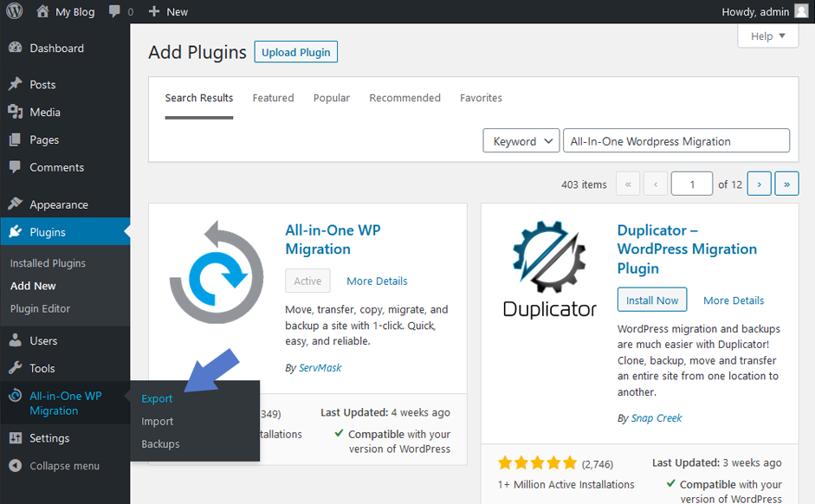Open Installed Plugins submenu item
815x504 pixels.
48,263
